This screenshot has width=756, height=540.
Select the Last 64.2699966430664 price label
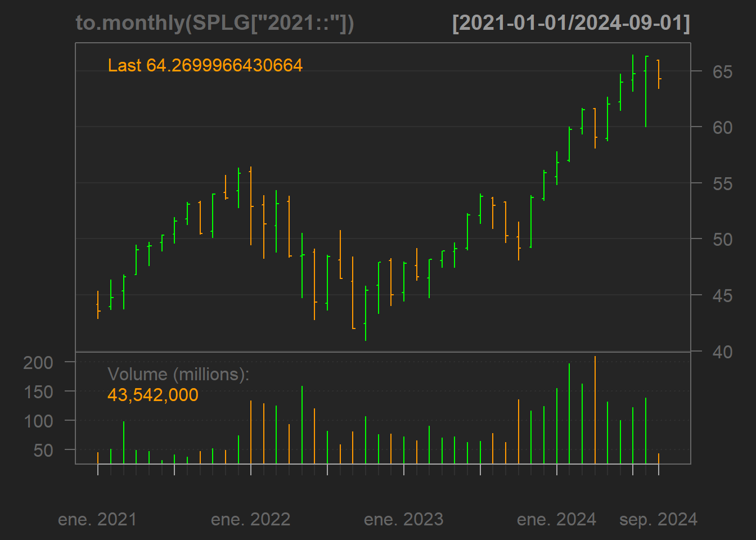point(205,65)
